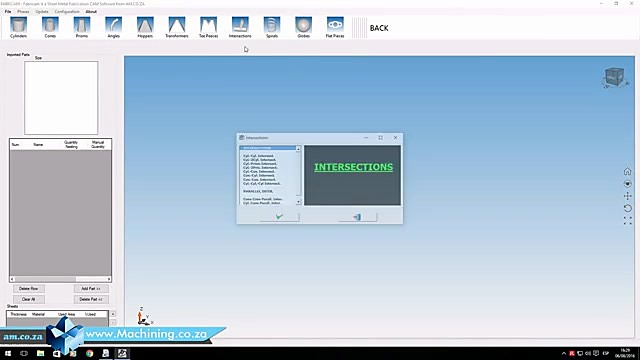This screenshot has height=360, width=640.
Task: Open the taskbar clock and date
Action: [625, 353]
